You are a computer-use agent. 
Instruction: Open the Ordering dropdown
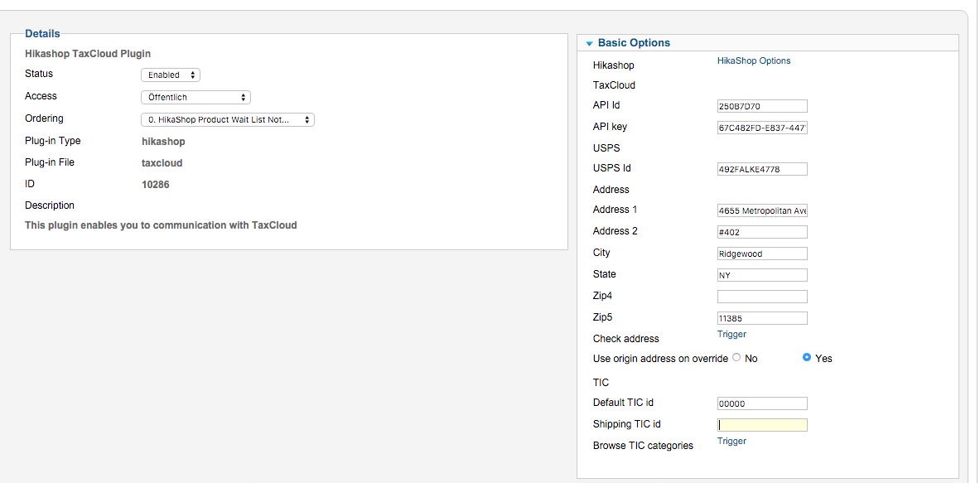pos(227,120)
